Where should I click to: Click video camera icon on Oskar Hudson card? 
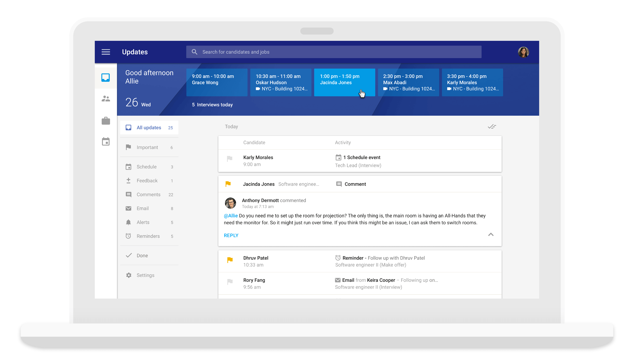point(258,89)
